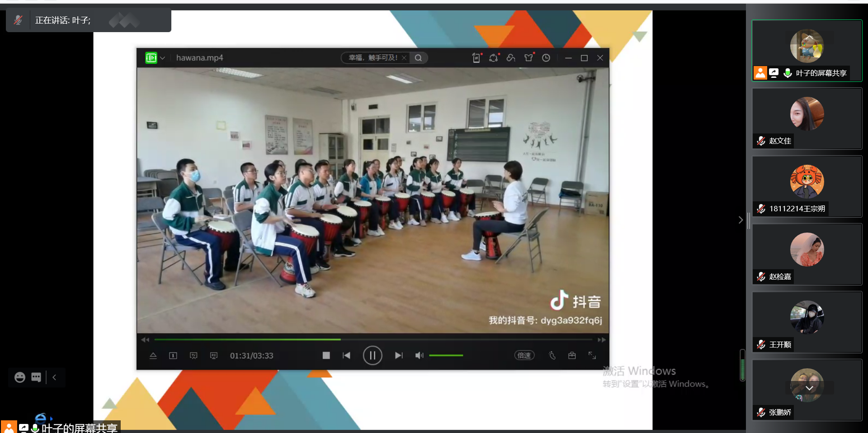Image resolution: width=868 pixels, height=433 pixels.
Task: Collapse the participant video side panel
Action: [x=741, y=220]
